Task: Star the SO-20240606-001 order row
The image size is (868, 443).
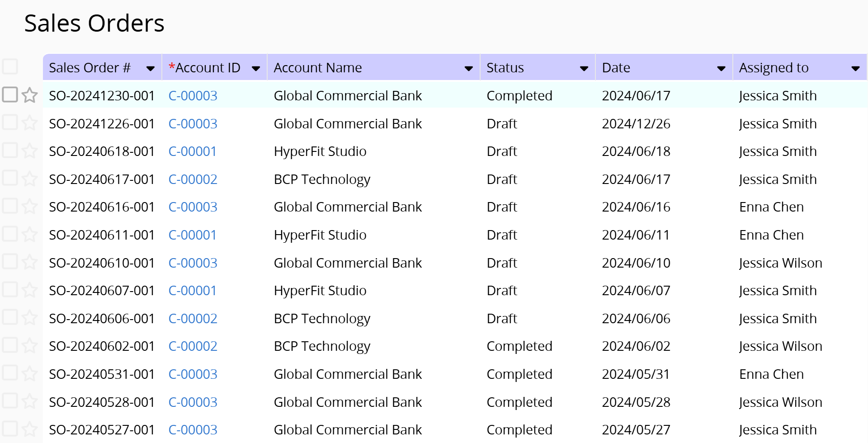Action: click(30, 318)
